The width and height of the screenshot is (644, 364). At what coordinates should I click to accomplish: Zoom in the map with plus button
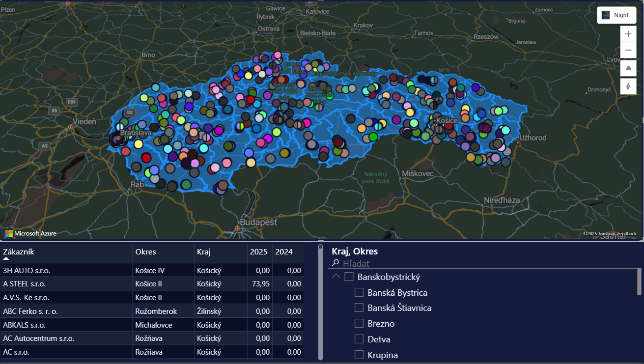pos(628,34)
